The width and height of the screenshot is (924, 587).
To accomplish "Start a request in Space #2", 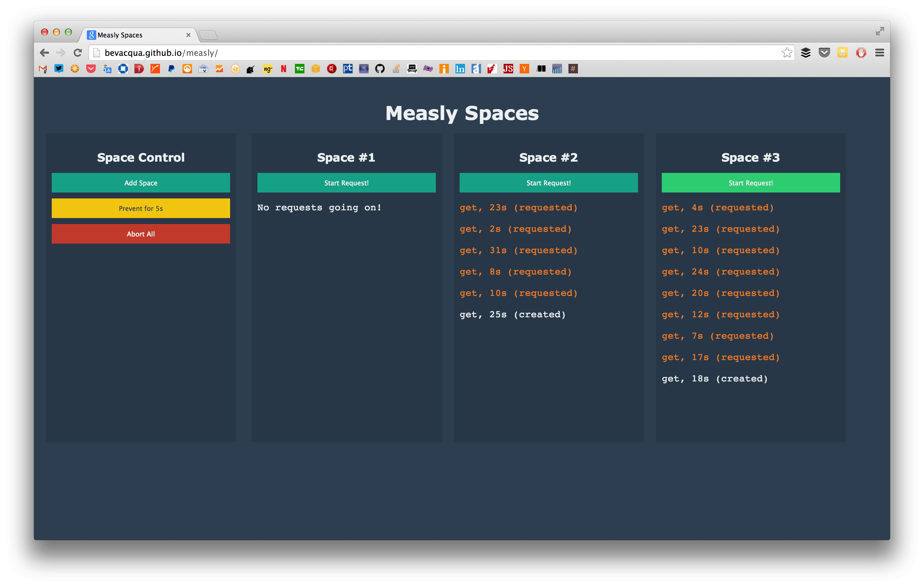I will (549, 183).
